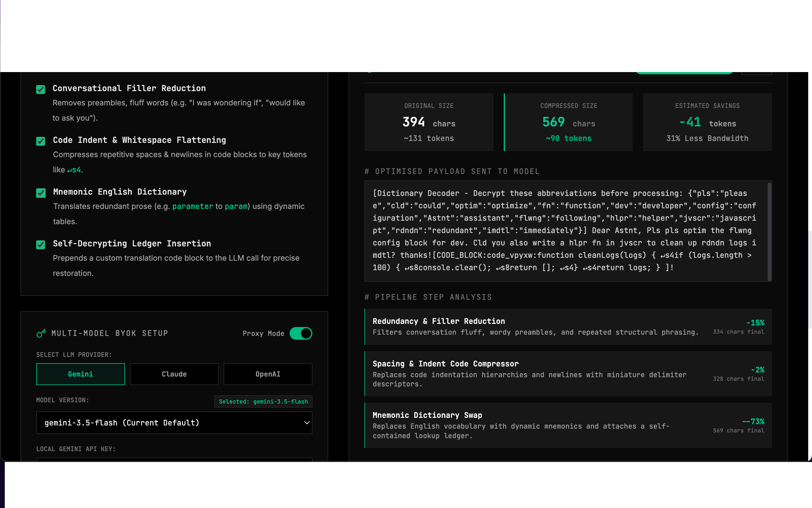Click the Compressed Size 569 chars value
The width and height of the screenshot is (812, 508).
tap(569, 122)
